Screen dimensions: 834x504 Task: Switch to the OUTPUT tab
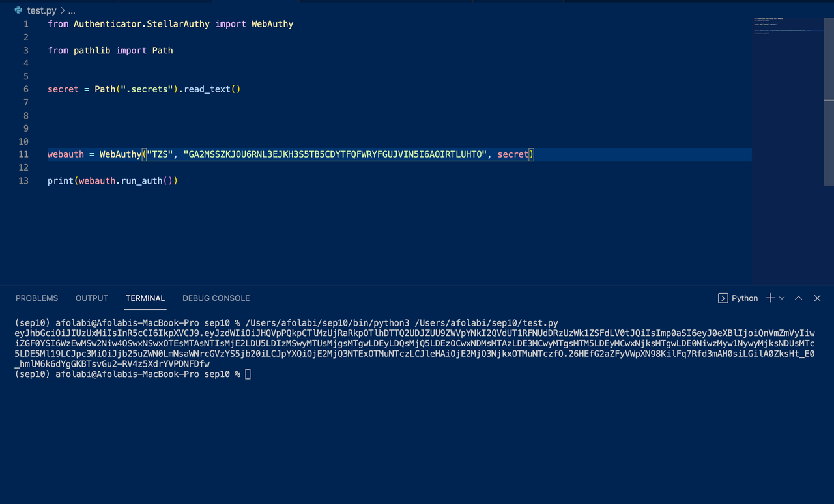click(91, 298)
